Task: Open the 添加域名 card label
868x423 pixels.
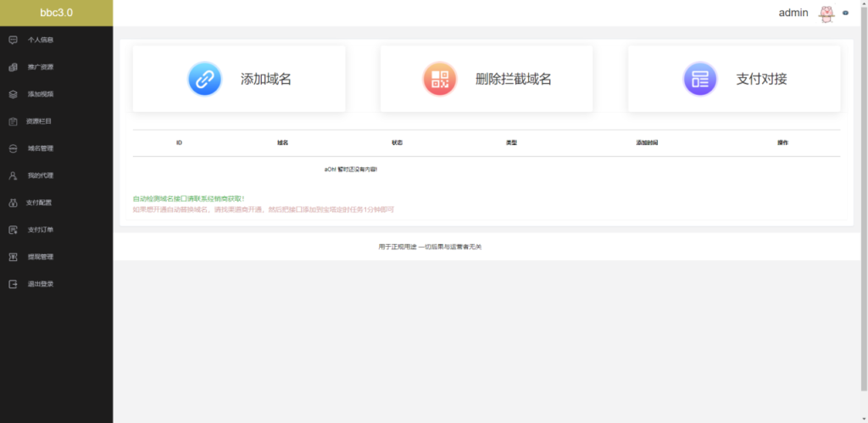Action: [x=265, y=79]
